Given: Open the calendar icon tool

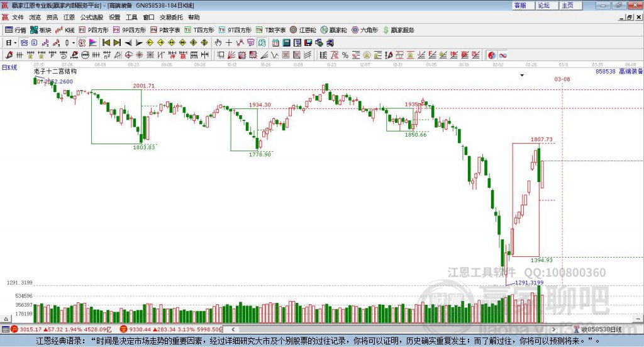Looking at the screenshot, I should [275, 43].
